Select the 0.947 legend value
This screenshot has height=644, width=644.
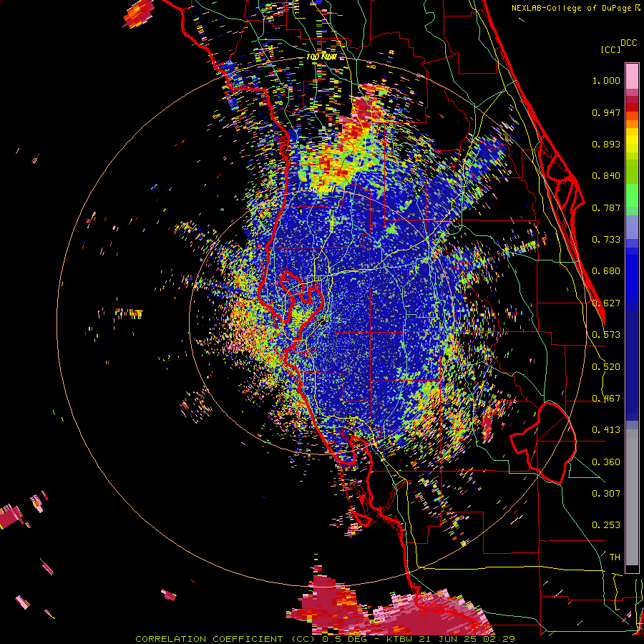tap(606, 112)
